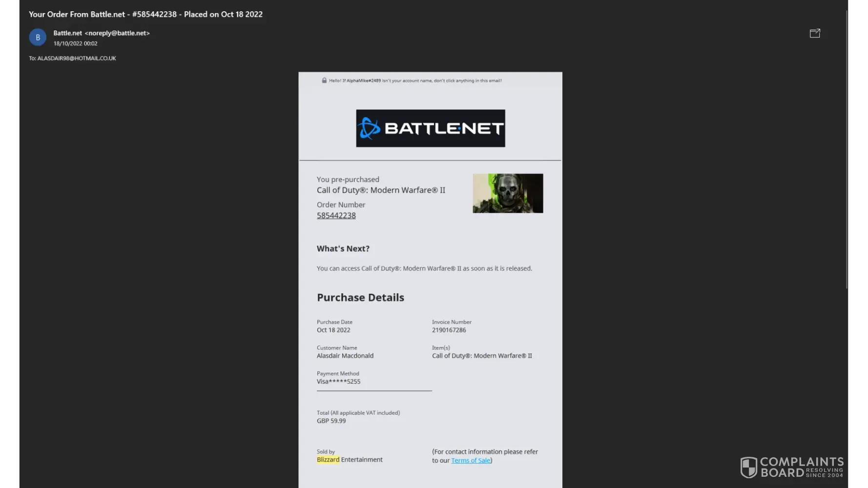
Task: Open order number 585442238 link
Action: pos(336,216)
